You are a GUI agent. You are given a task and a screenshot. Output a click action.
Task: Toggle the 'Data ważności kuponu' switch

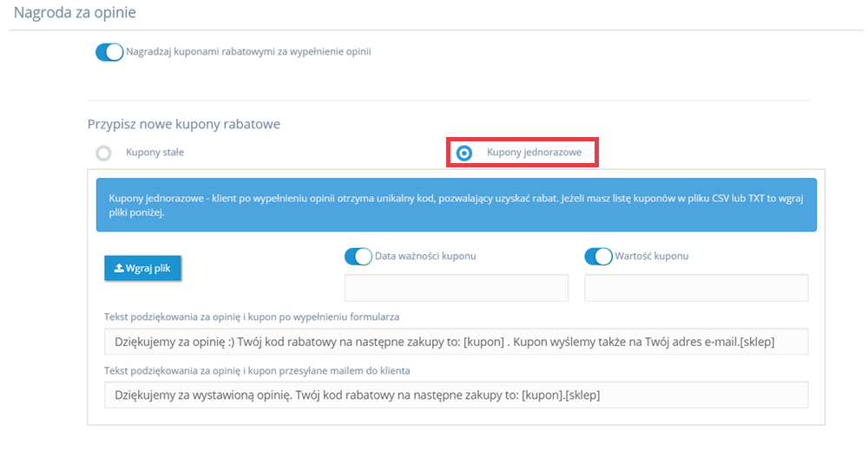click(x=358, y=256)
